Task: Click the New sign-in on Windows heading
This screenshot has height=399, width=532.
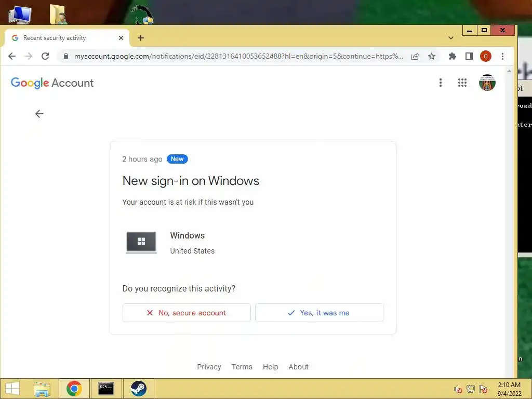Action: click(x=191, y=181)
